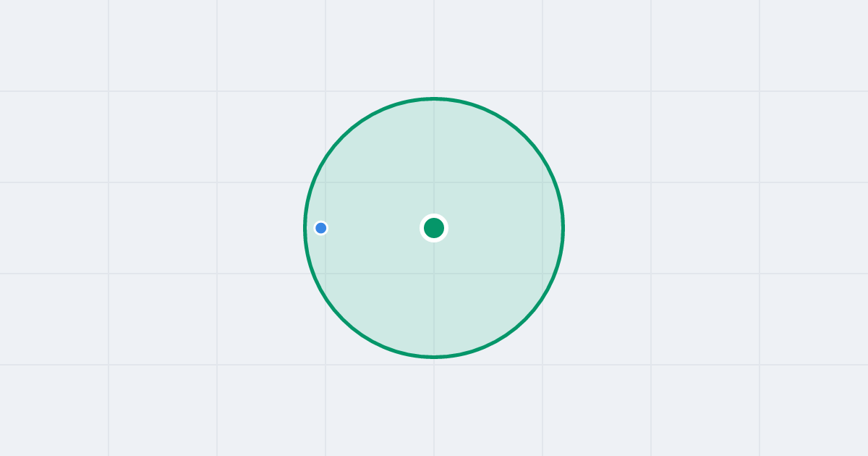Viewport: 868px width, 456px height.
Task: Select the green center marker of the circle
Action: pyautogui.click(x=434, y=228)
